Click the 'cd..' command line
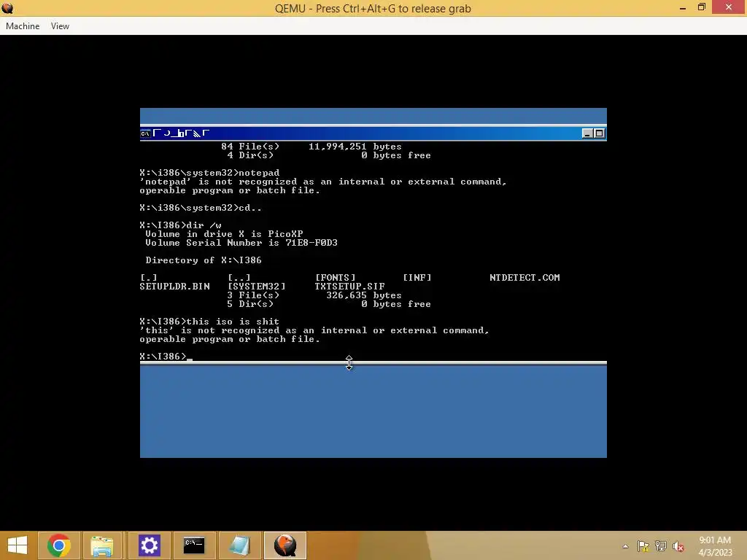The width and height of the screenshot is (747, 560). pyautogui.click(x=201, y=208)
